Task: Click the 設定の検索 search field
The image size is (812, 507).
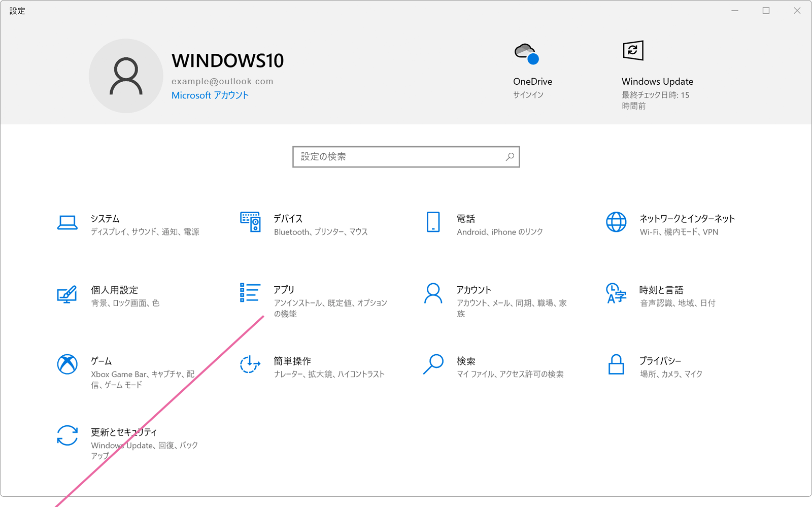Action: [406, 157]
